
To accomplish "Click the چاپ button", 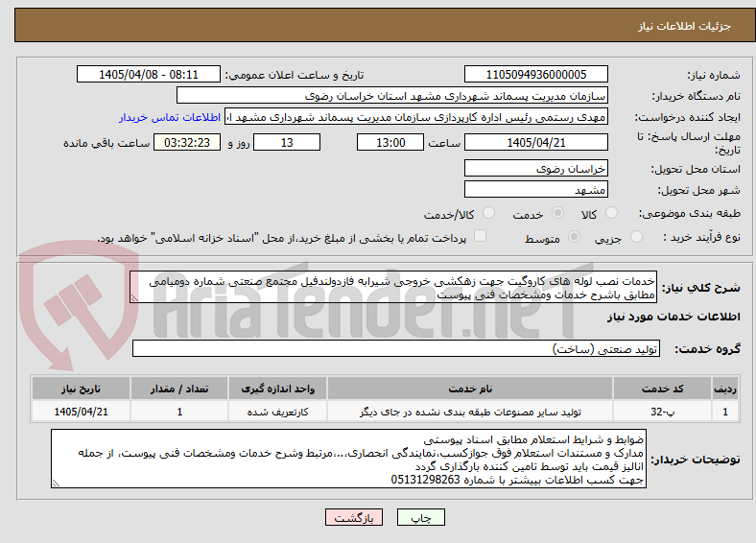I will (421, 517).
